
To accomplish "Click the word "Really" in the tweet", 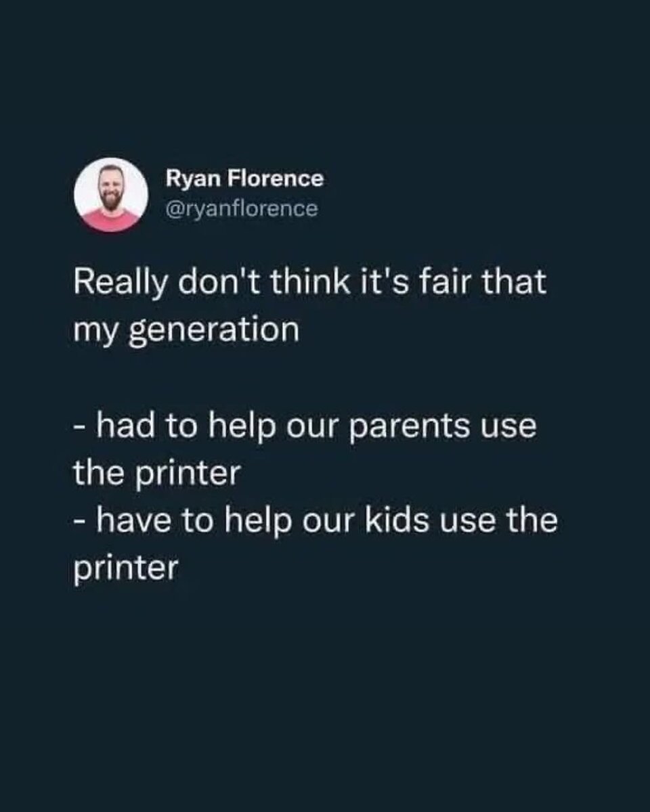I will pyautogui.click(x=119, y=281).
